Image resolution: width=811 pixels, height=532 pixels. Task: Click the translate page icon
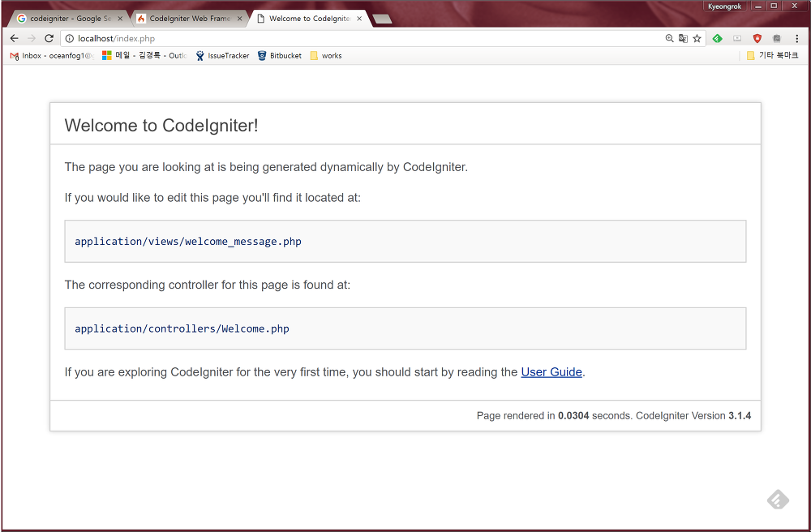pyautogui.click(x=683, y=38)
